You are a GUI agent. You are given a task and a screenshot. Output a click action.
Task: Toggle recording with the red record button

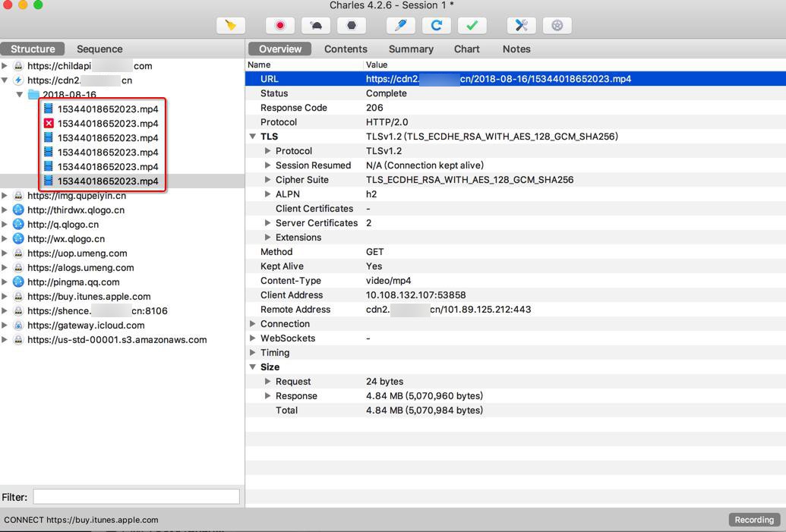coord(280,25)
